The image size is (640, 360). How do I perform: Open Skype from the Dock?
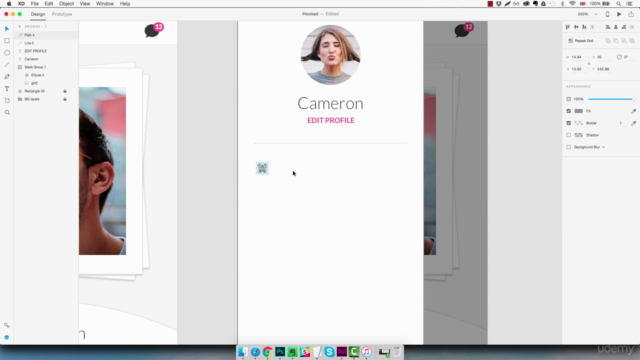click(329, 351)
